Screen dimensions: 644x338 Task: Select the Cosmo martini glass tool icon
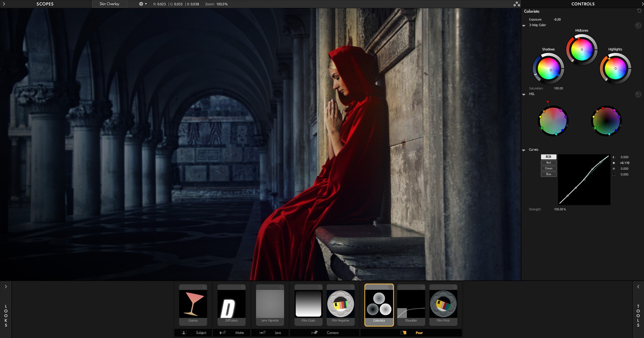[x=192, y=304]
